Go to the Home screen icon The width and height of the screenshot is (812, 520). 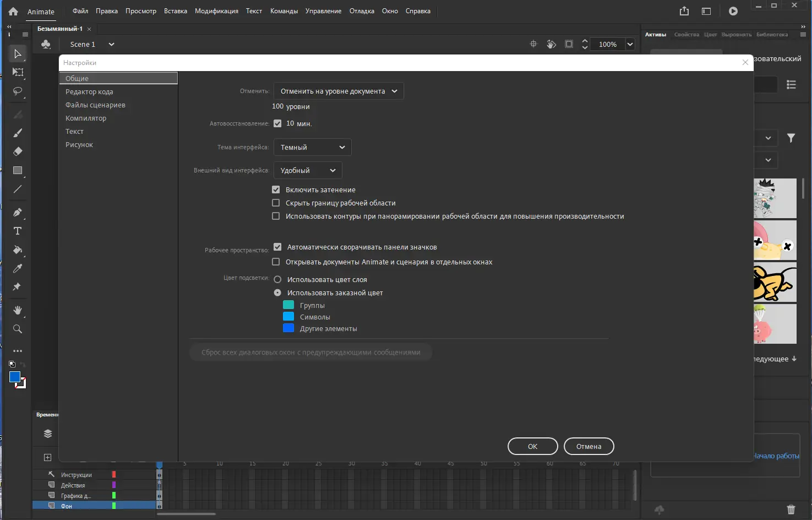(x=13, y=11)
